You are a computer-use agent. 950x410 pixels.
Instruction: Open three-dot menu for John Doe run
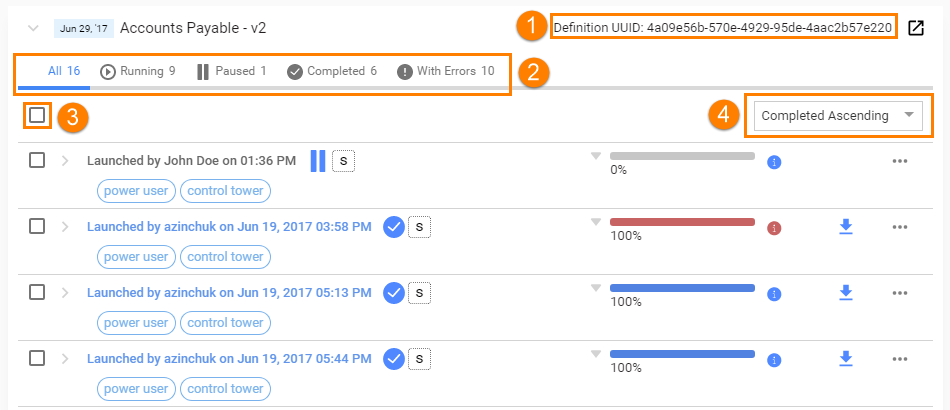click(900, 161)
